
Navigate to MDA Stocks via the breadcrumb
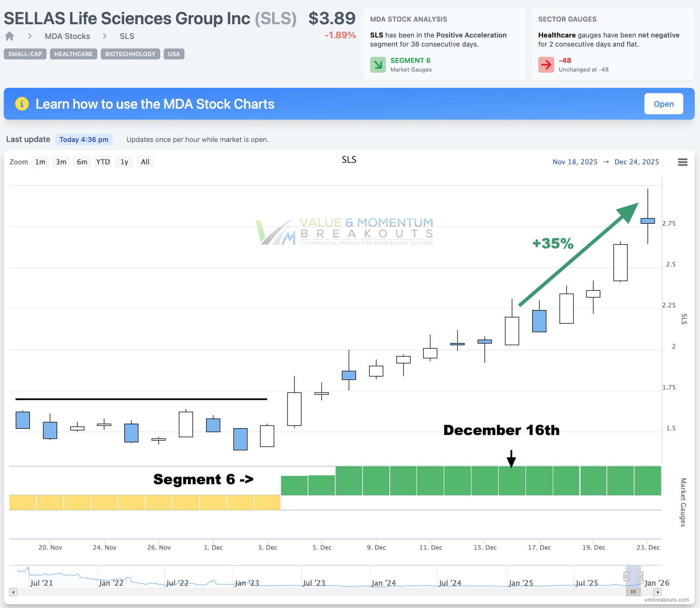pos(67,36)
